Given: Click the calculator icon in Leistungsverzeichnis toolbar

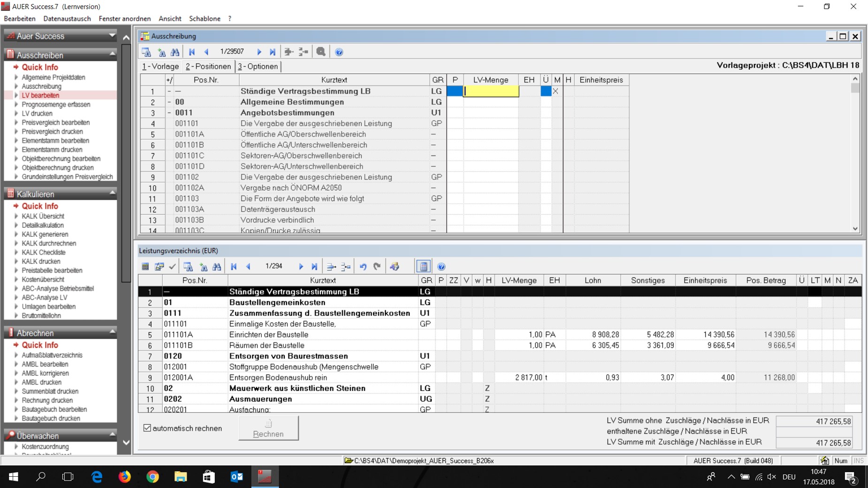Looking at the screenshot, I should pos(423,267).
